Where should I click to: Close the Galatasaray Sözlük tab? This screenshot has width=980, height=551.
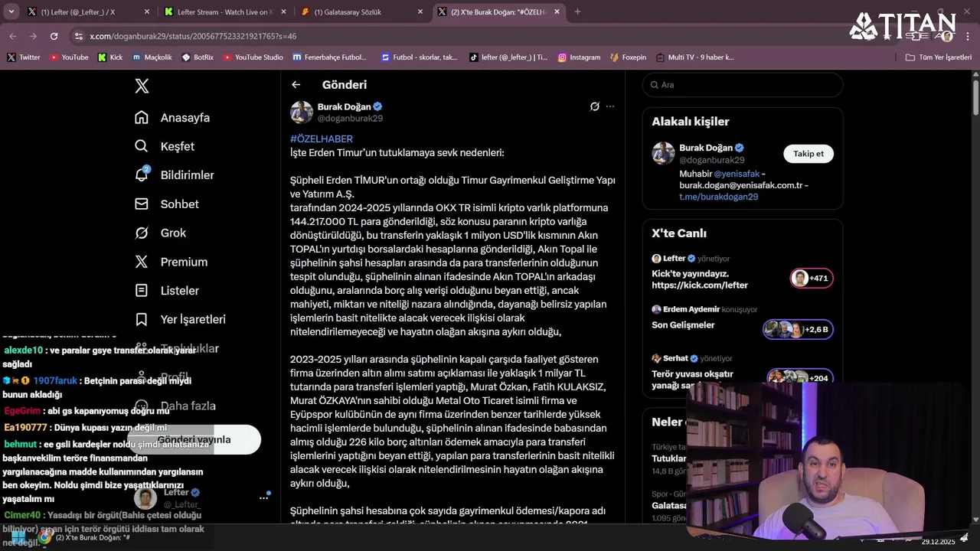point(420,11)
